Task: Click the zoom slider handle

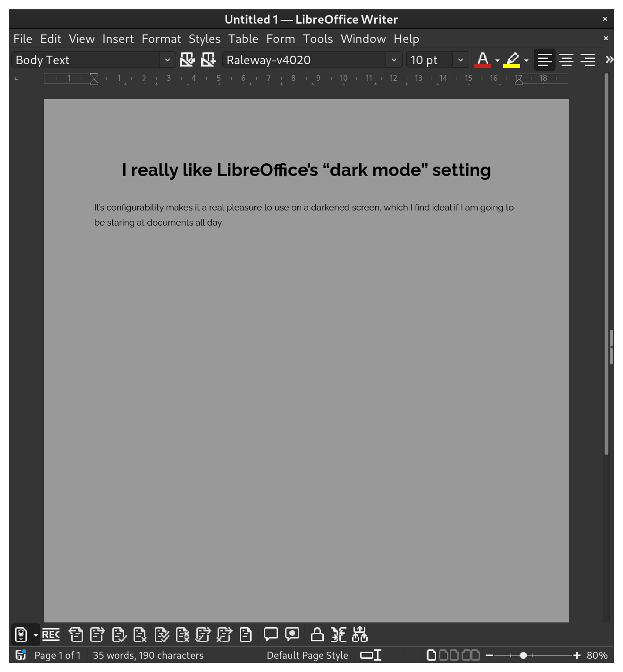Action: click(x=523, y=655)
